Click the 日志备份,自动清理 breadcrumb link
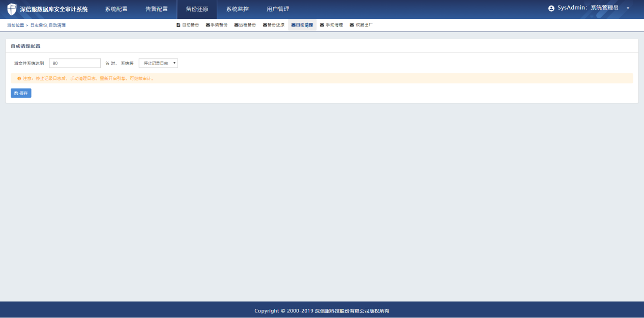Viewport: 644px width, 318px height. [x=48, y=25]
